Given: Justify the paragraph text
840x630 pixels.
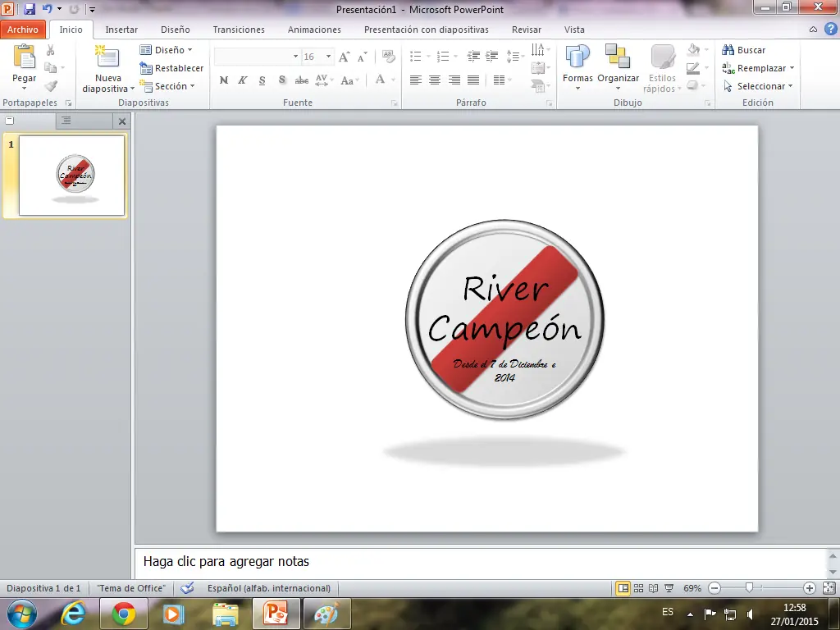Looking at the screenshot, I should (x=473, y=80).
